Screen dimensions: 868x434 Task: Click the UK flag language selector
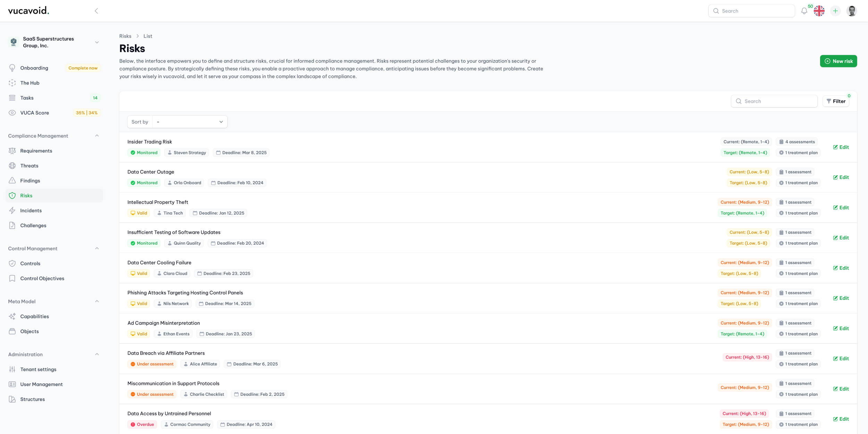[x=819, y=11]
